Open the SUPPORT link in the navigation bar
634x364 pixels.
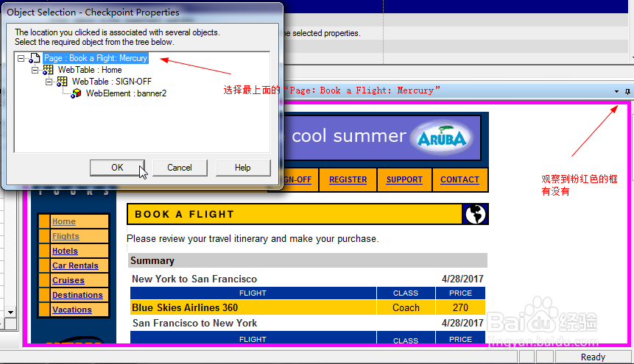pyautogui.click(x=404, y=179)
